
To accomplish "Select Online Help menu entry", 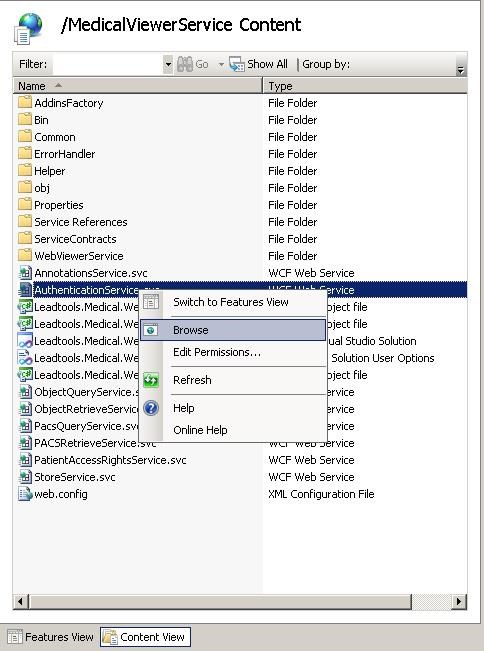I will click(200, 430).
